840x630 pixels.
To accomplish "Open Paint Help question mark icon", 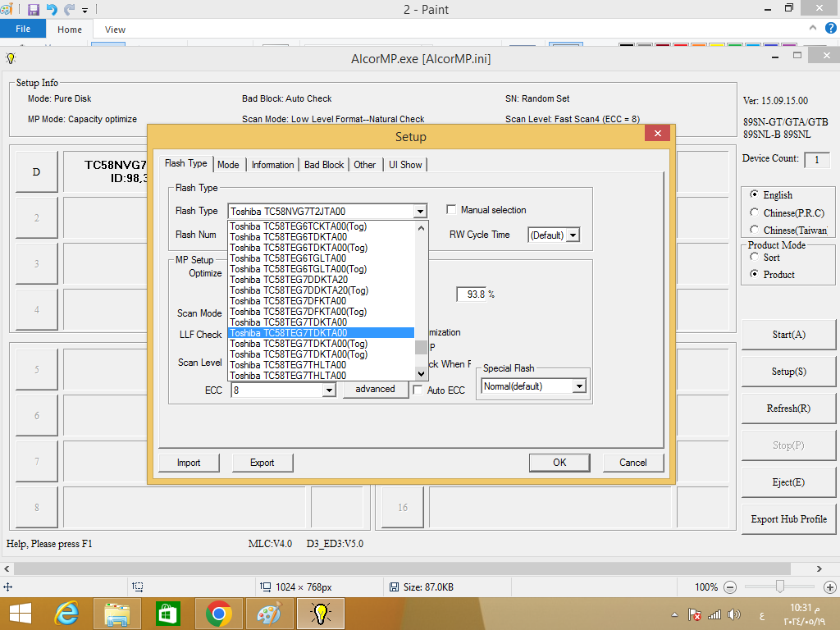I will click(x=830, y=29).
